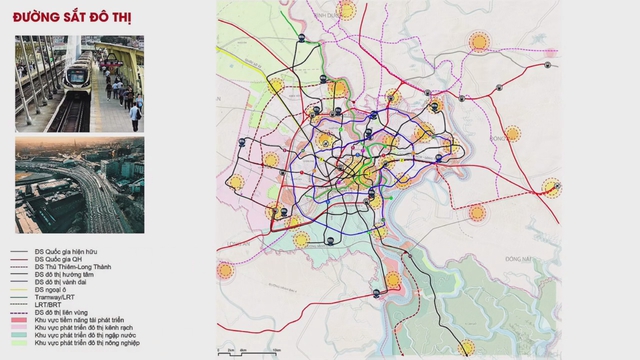
Task: Click the station icon on the far west black loop
Action: [x=242, y=142]
